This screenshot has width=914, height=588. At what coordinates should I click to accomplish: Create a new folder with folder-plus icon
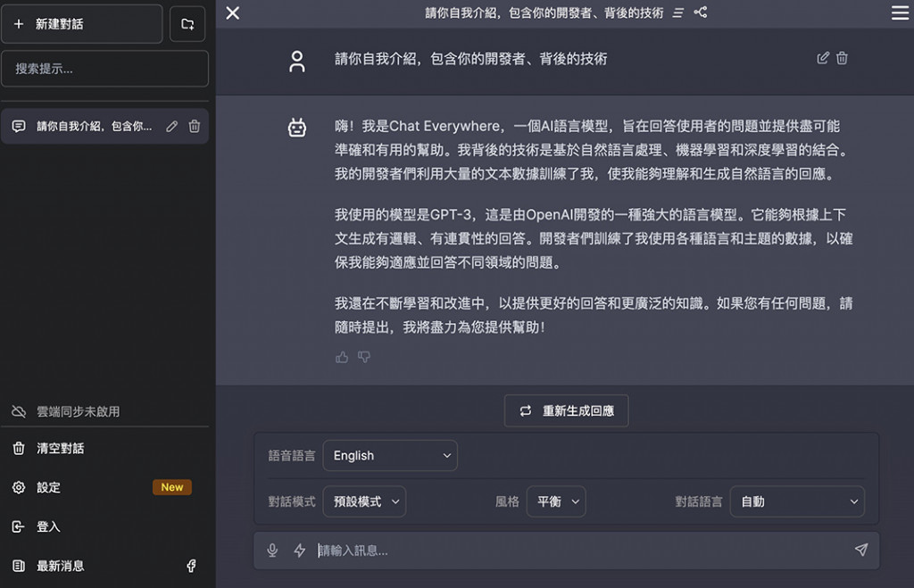coord(187,24)
